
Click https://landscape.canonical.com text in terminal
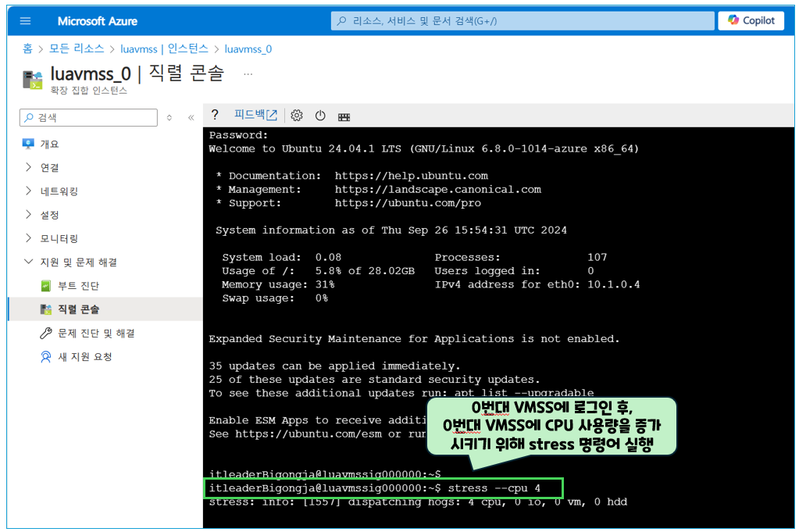pos(437,190)
